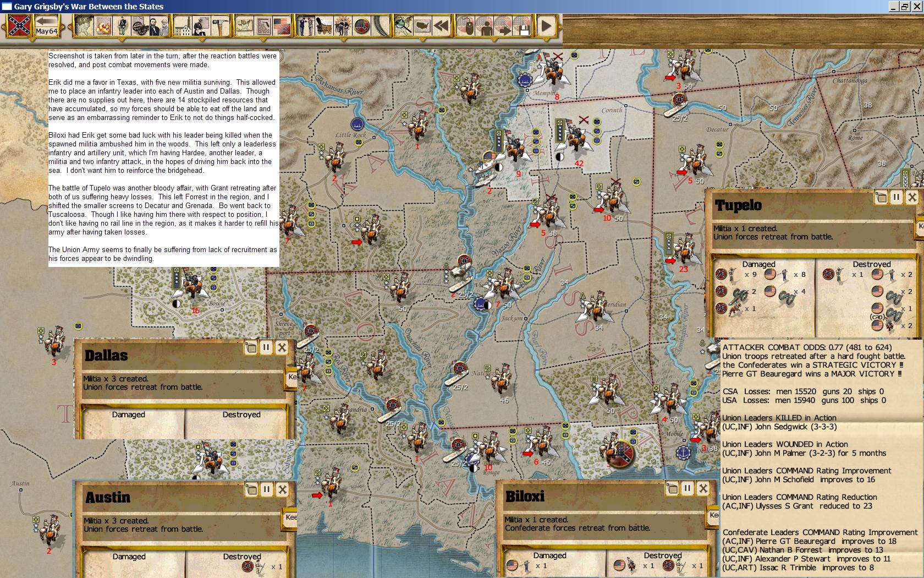924x578 pixels.
Task: Open the document report icon
Action: point(263,25)
